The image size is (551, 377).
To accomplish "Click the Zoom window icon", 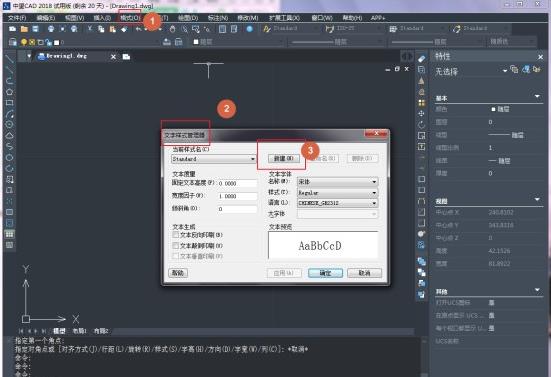I will pos(195,29).
